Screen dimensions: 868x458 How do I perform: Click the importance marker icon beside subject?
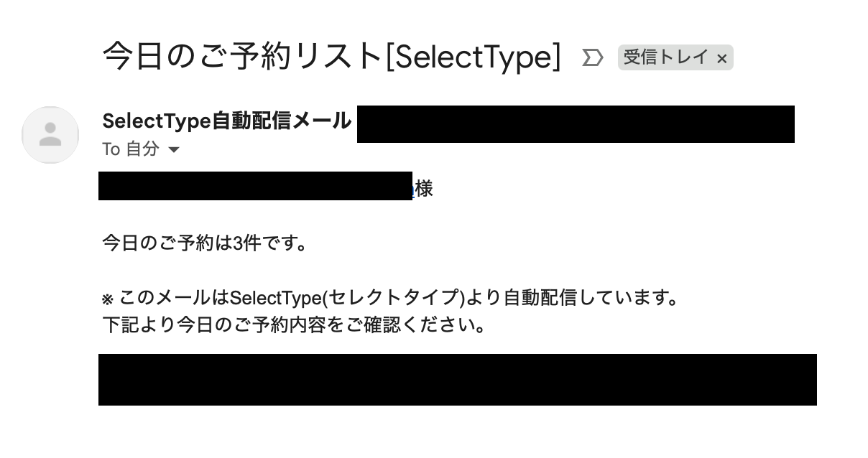click(592, 58)
